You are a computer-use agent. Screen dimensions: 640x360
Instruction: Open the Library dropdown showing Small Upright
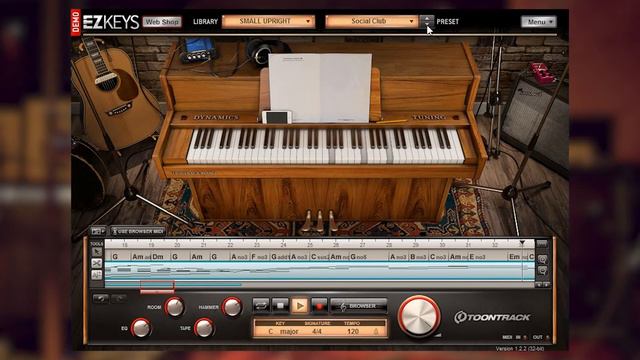click(x=269, y=21)
